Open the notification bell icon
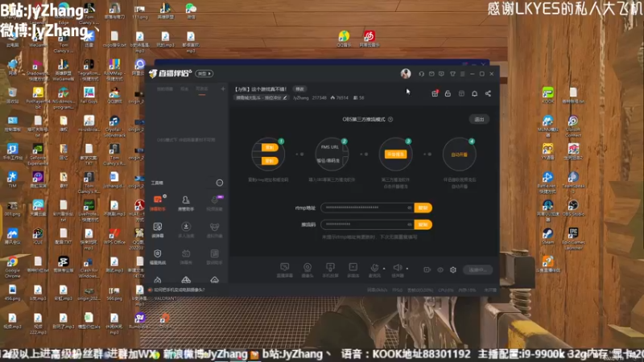This screenshot has height=362, width=644. click(474, 93)
